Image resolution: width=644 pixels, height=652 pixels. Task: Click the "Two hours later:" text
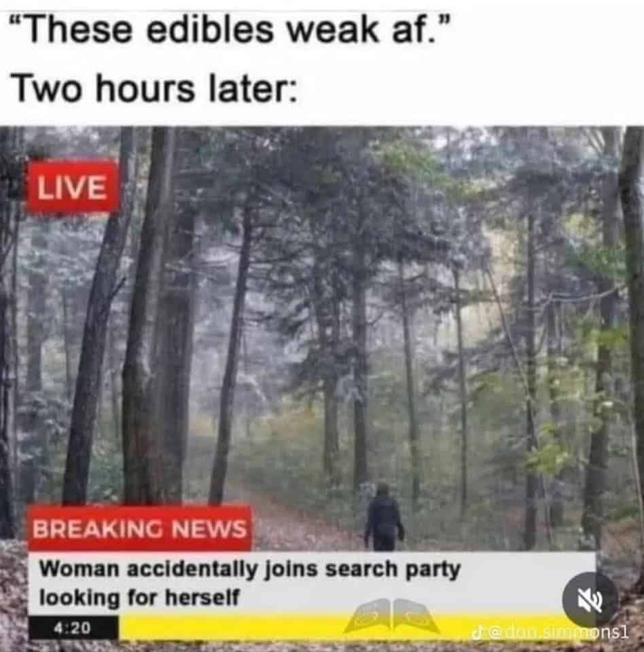(154, 90)
